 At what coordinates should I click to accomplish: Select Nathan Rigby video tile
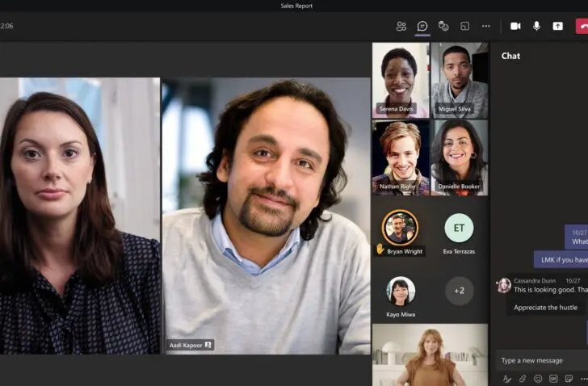click(401, 157)
